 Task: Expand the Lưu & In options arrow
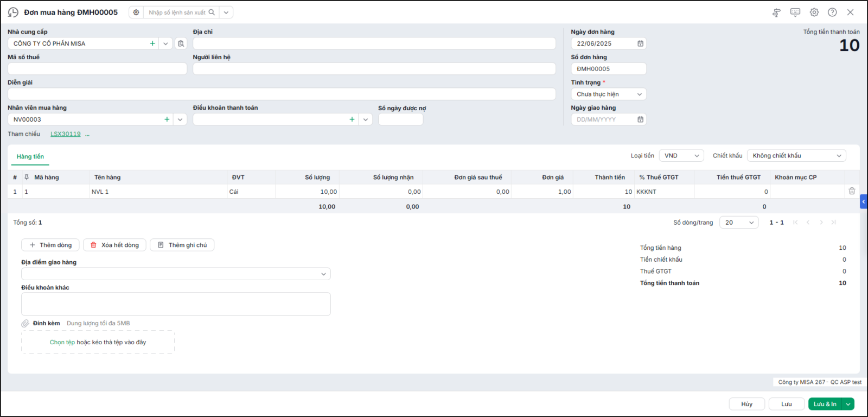pos(848,404)
